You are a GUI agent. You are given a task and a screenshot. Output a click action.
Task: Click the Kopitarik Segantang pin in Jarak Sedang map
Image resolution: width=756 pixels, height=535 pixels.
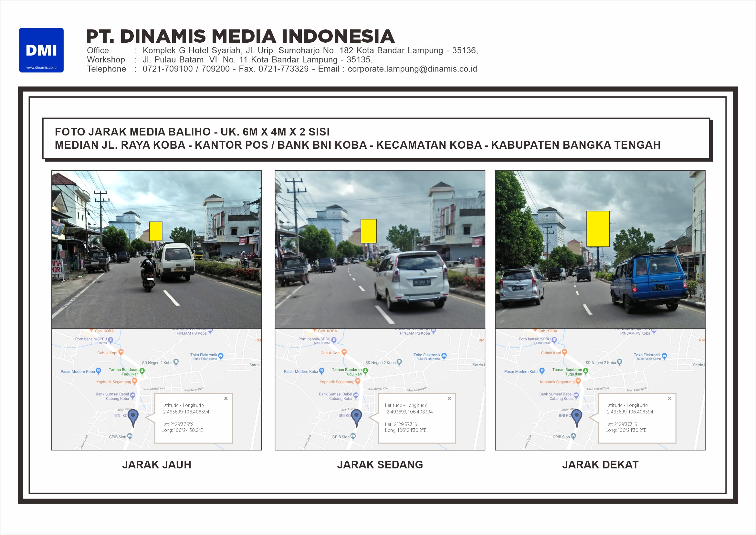(358, 381)
